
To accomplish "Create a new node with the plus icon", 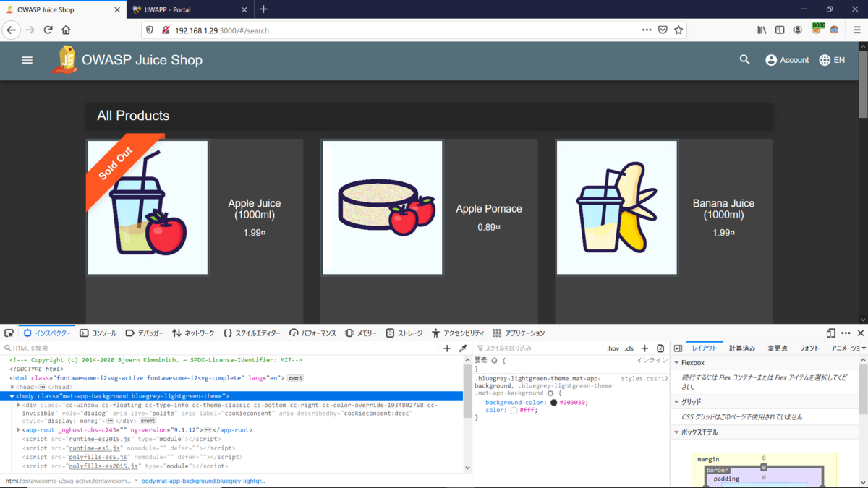I will 447,348.
